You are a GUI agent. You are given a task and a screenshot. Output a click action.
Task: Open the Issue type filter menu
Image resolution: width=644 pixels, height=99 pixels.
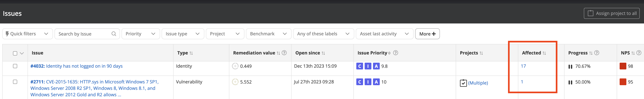(x=183, y=34)
